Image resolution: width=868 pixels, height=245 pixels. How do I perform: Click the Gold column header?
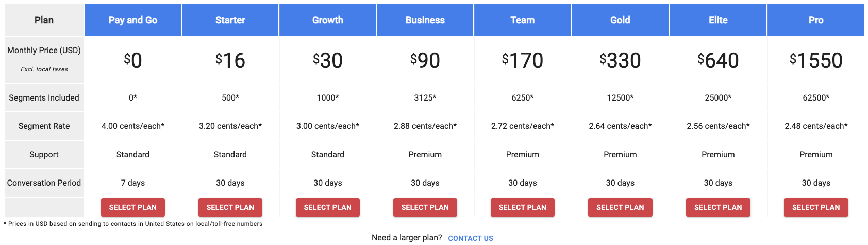(620, 20)
